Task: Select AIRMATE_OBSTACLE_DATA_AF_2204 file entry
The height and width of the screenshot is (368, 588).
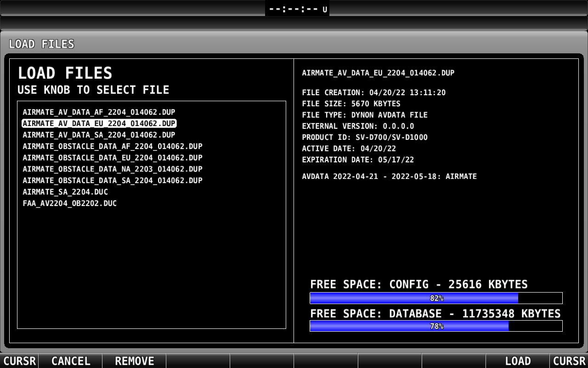Action: [x=113, y=146]
